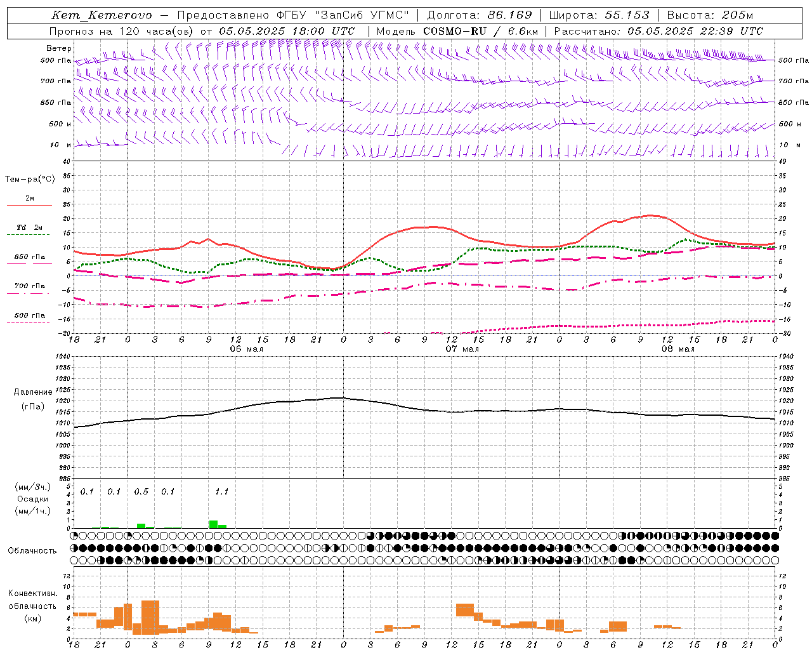Screen dimensions: 812x650
Task: Click the station name Kem_Kemerovo in header
Action: coord(101,15)
